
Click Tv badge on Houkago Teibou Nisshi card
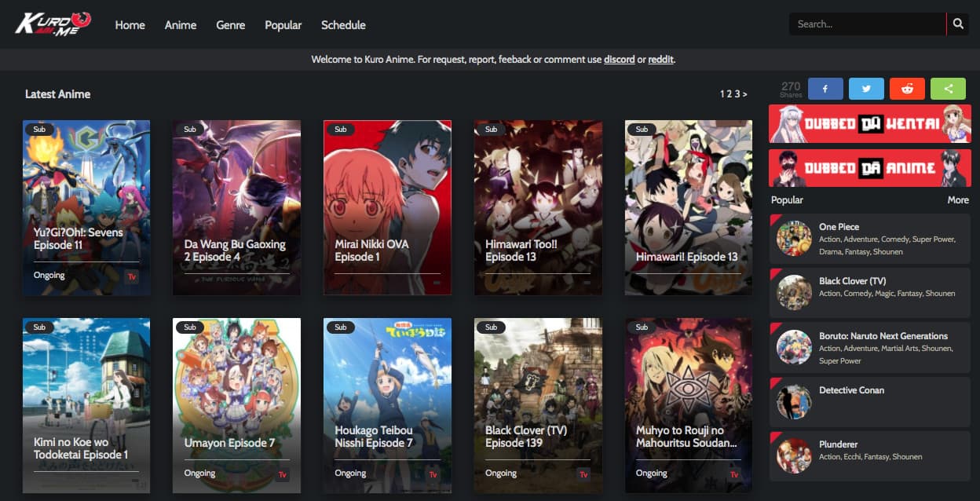click(x=433, y=474)
